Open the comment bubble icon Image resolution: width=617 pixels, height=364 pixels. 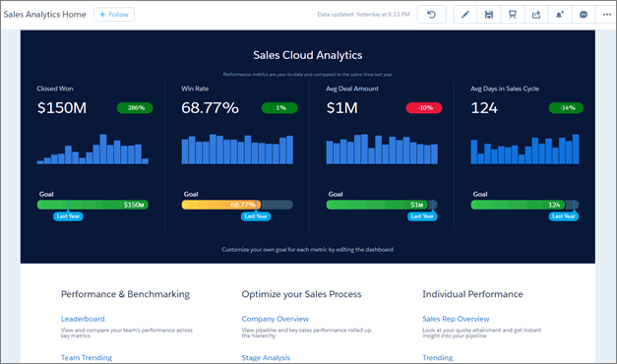tap(584, 15)
